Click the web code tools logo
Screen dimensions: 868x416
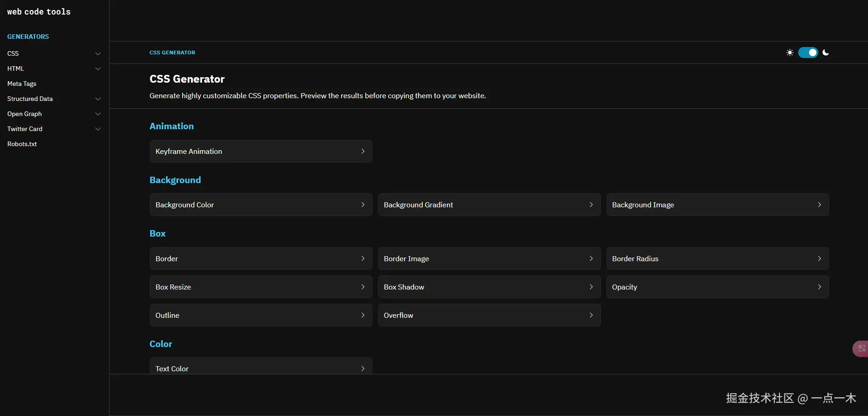39,12
